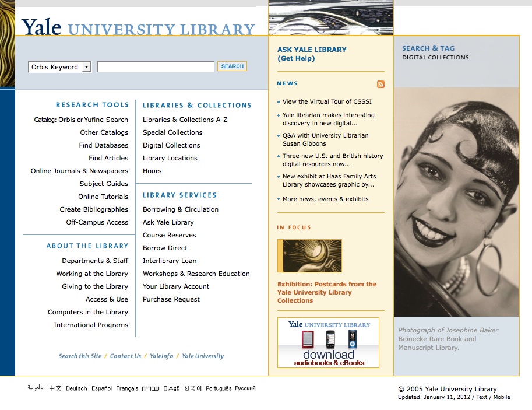This screenshot has width=532, height=410.
Task: Open Library Locations
Action: (170, 158)
